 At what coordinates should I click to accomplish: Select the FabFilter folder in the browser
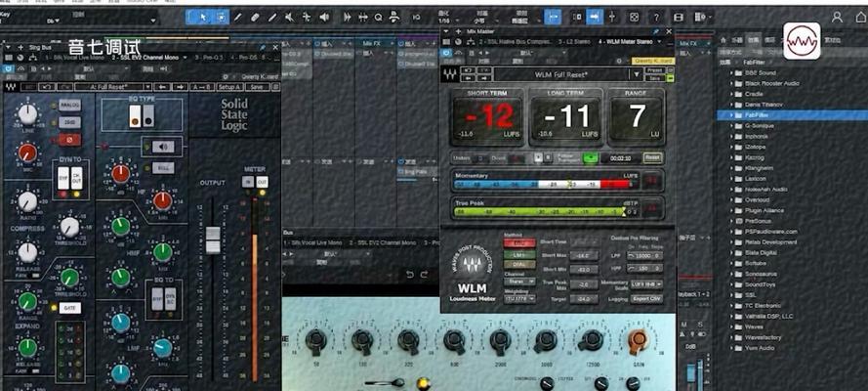[791, 115]
